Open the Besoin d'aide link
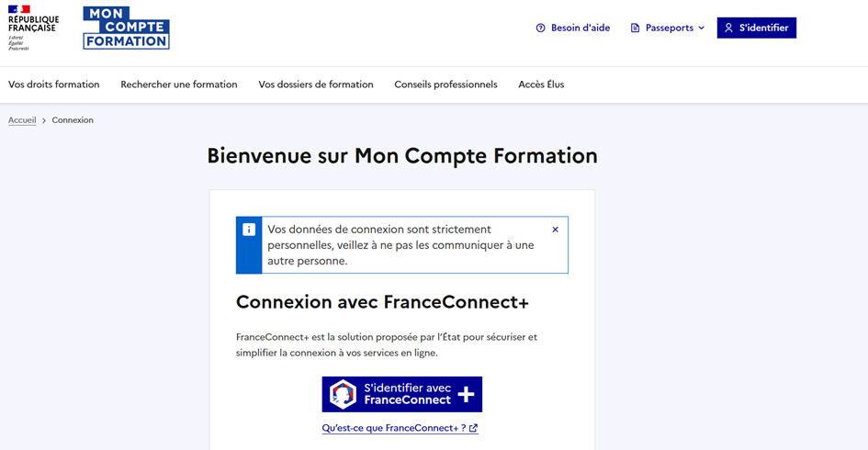This screenshot has height=450, width=868. 580,28
